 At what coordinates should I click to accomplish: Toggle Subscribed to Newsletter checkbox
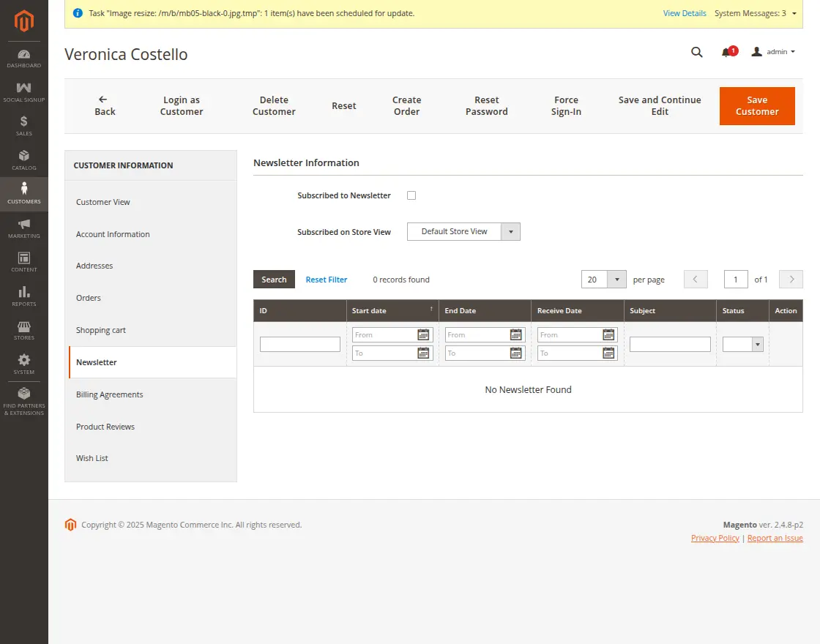tap(411, 195)
